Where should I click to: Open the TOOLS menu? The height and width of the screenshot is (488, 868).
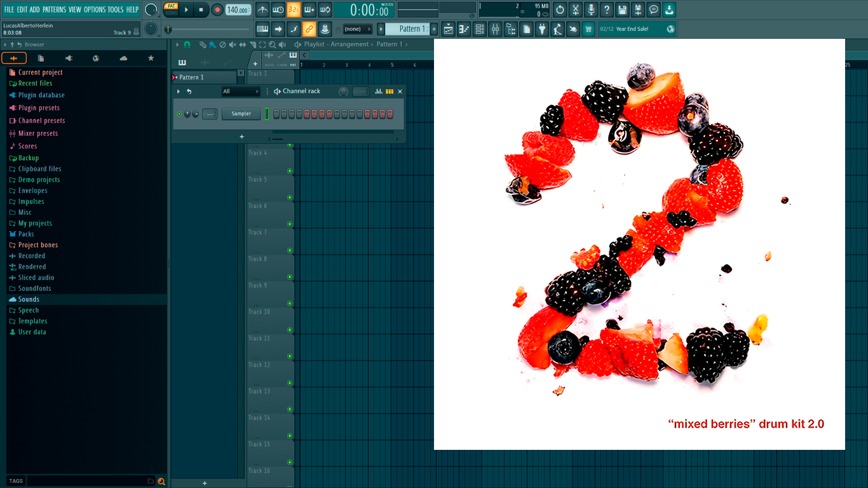[116, 10]
